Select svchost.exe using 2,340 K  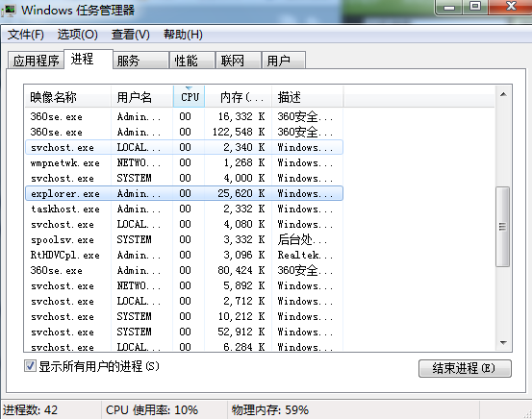coord(185,147)
